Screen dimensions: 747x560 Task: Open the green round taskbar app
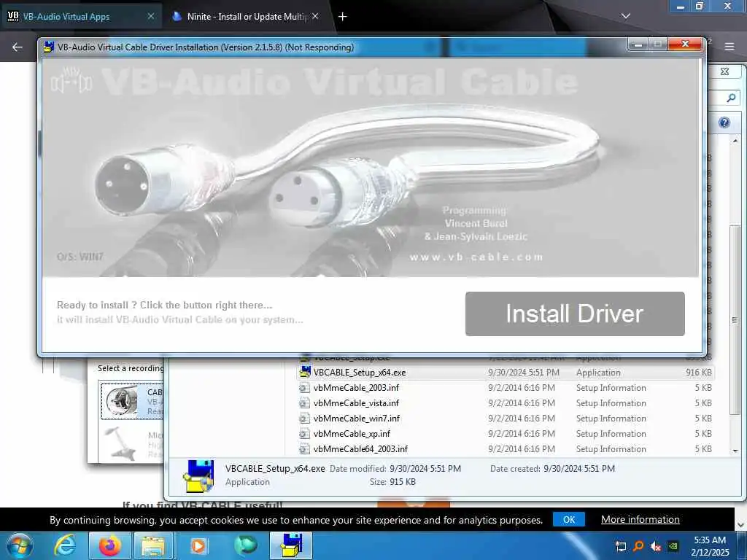[x=245, y=545]
